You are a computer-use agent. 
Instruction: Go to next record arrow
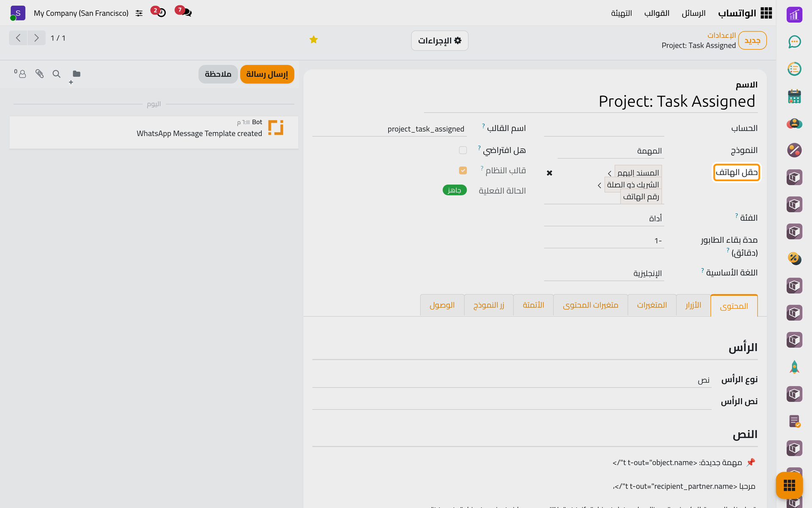[x=36, y=38]
